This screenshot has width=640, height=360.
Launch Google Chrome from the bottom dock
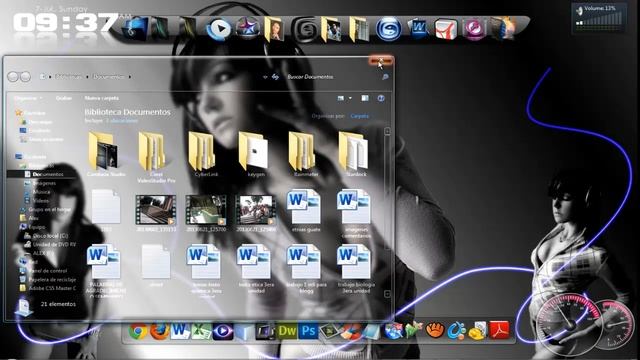(x=138, y=331)
